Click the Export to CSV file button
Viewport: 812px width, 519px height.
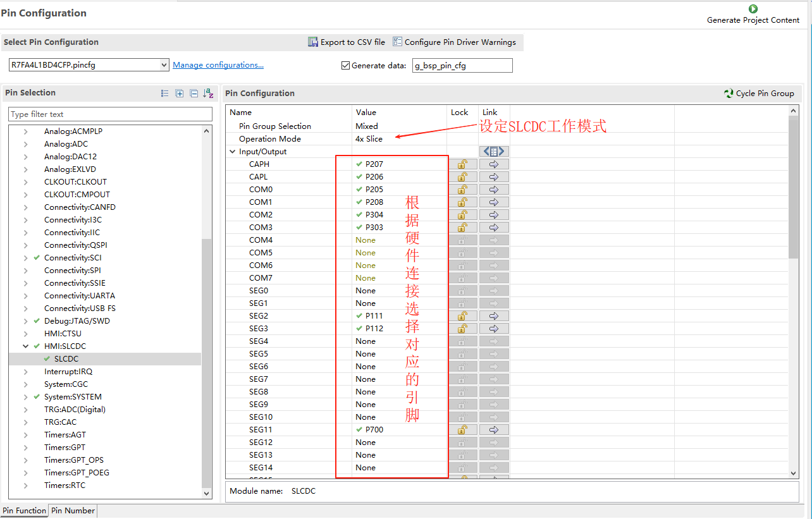pyautogui.click(x=347, y=42)
